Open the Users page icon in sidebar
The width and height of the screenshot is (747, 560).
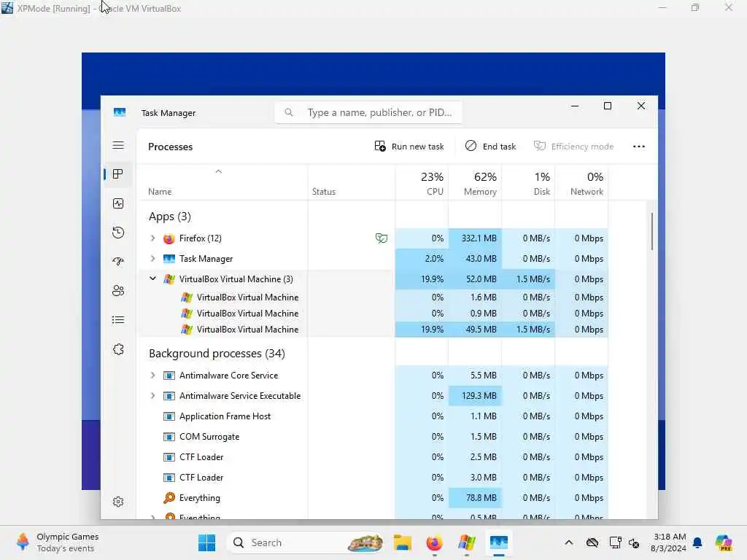pos(118,290)
